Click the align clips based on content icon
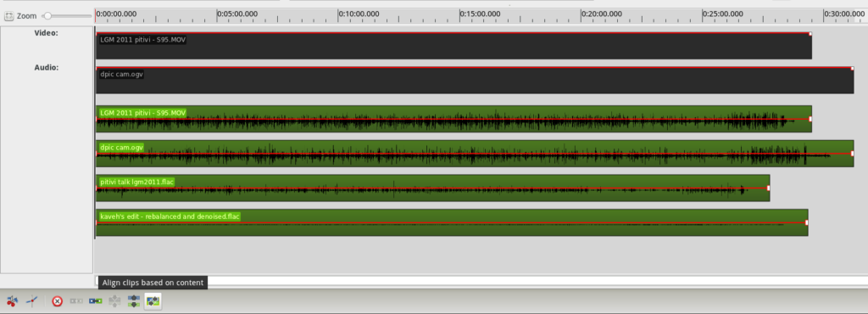The height and width of the screenshot is (314, 868). (x=153, y=301)
